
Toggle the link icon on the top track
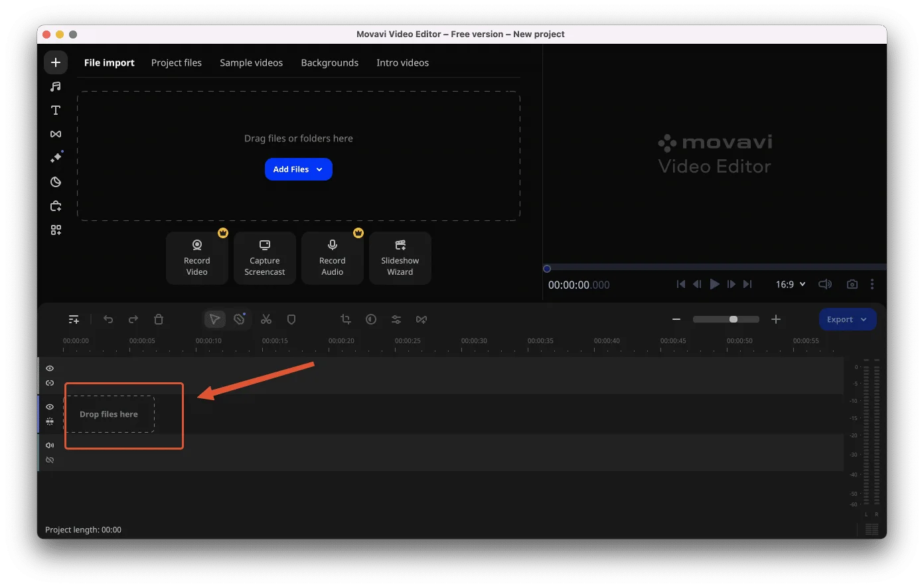[x=50, y=383]
